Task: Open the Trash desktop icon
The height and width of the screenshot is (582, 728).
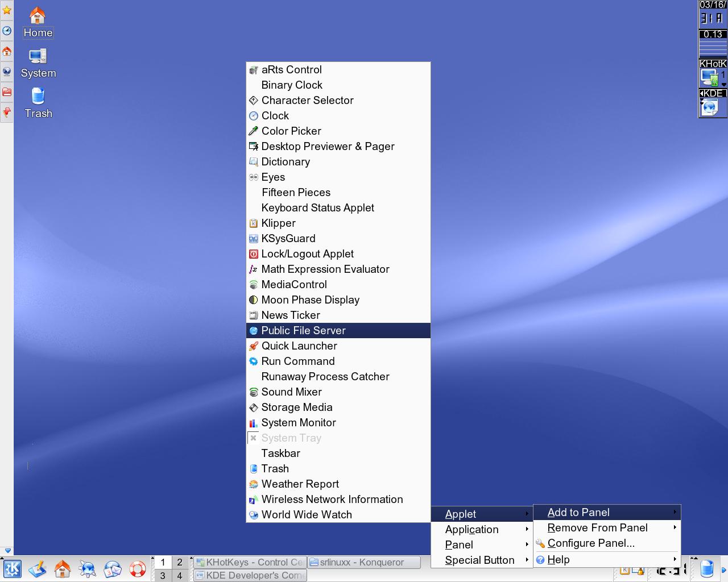Action: click(38, 103)
